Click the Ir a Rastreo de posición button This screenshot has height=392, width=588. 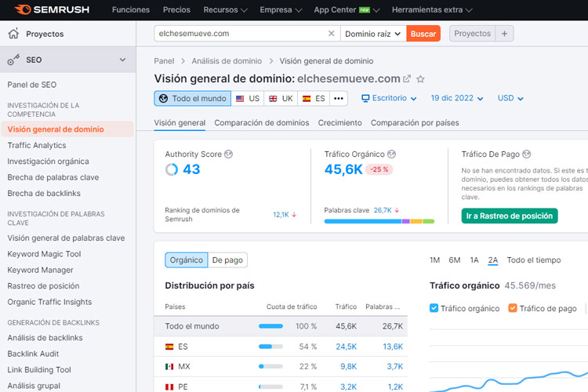pyautogui.click(x=510, y=216)
